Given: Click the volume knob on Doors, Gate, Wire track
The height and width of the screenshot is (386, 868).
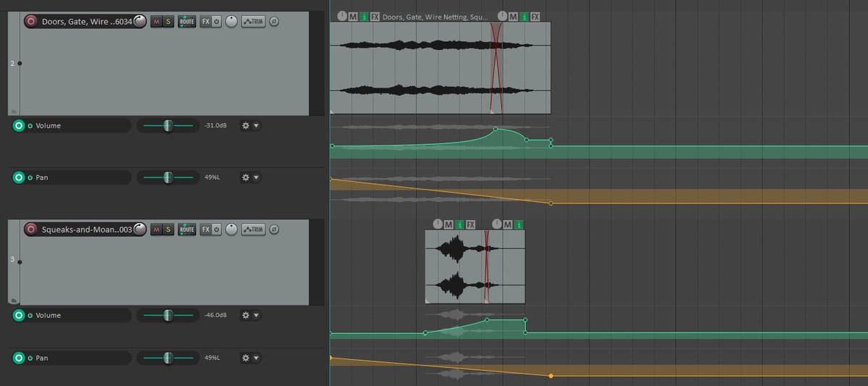Looking at the screenshot, I should [x=140, y=22].
